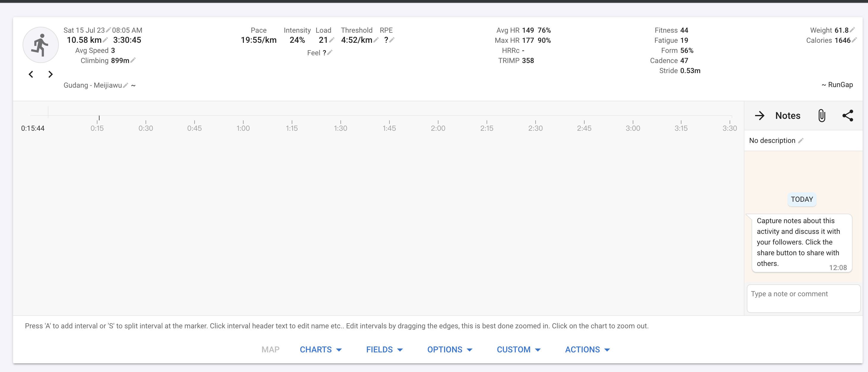Edit the activity date pencil icon
Screen dimensions: 868x372
pos(108,30)
